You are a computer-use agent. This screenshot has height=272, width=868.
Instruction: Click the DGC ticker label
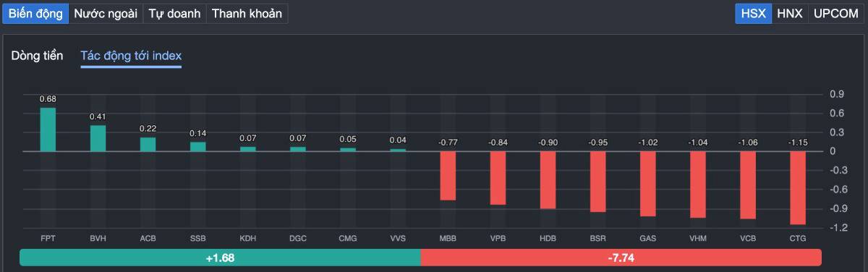[298, 238]
